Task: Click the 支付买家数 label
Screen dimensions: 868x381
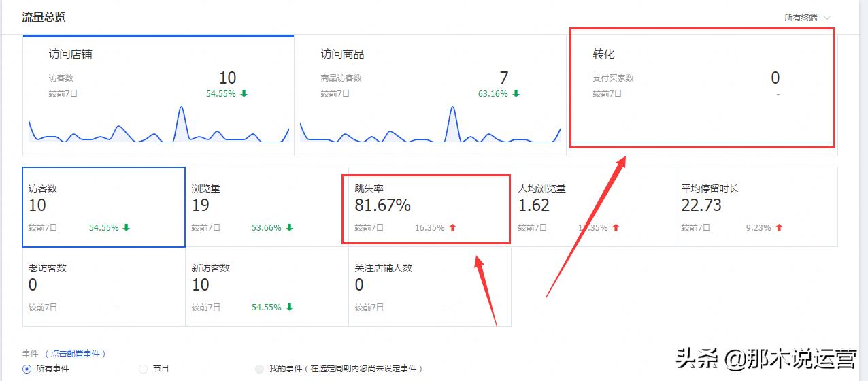Action: pyautogui.click(x=613, y=78)
